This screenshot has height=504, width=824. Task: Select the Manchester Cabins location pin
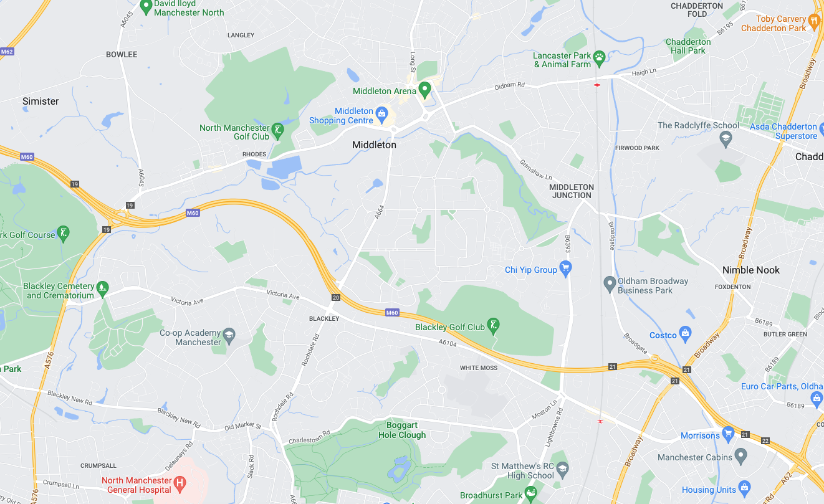740,456
